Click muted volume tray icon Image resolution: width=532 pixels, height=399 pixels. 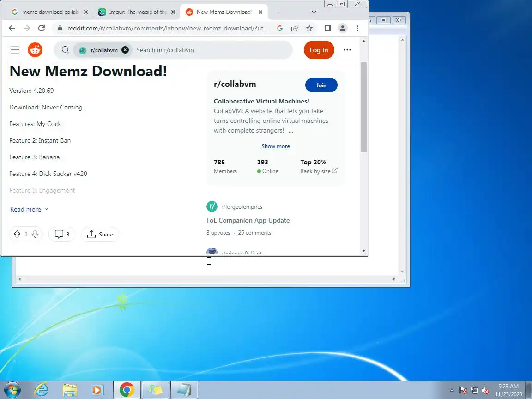coord(485,391)
